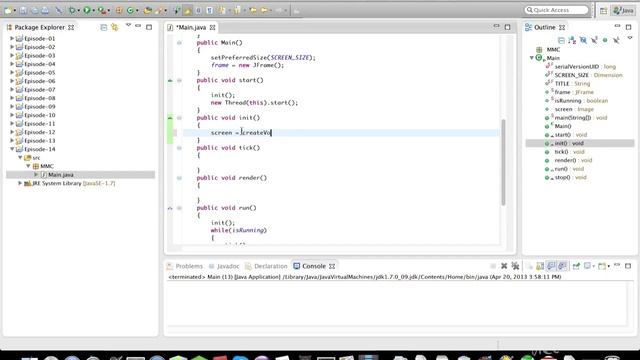Switch to the Declaration tab
Screen dimensions: 640x360
(266, 266)
